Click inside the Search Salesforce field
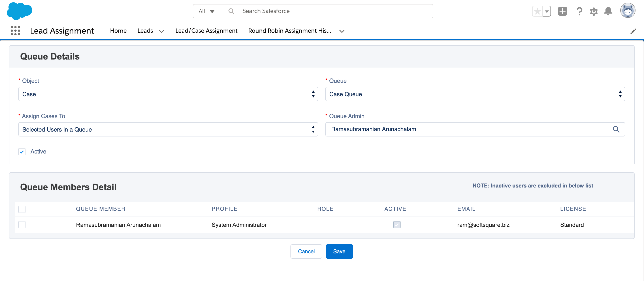The height and width of the screenshot is (281, 644). (x=300, y=11)
